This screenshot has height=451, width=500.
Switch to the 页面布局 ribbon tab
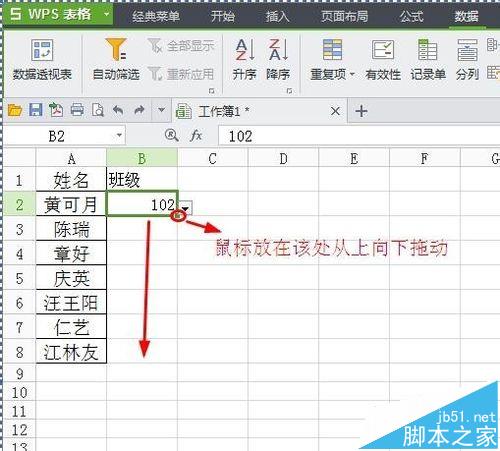344,16
